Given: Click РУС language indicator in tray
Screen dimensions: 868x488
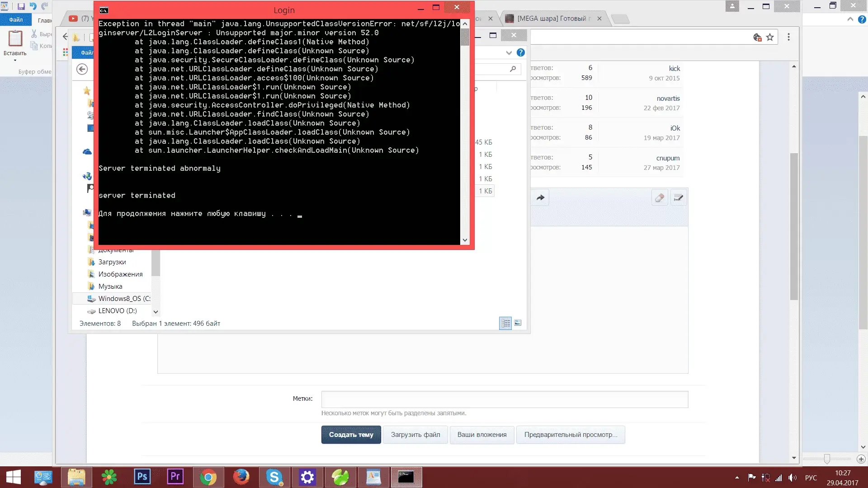Looking at the screenshot, I should (x=811, y=478).
